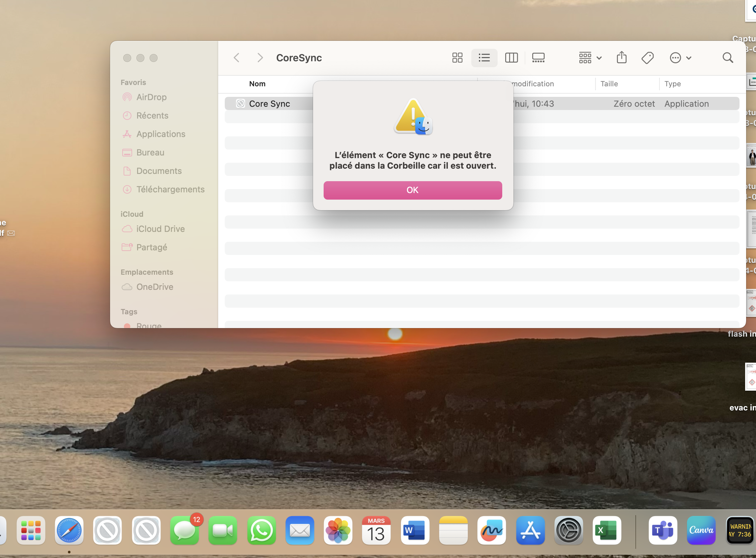This screenshot has height=558, width=756.
Task: Switch Finder to gallery view
Action: click(x=538, y=58)
